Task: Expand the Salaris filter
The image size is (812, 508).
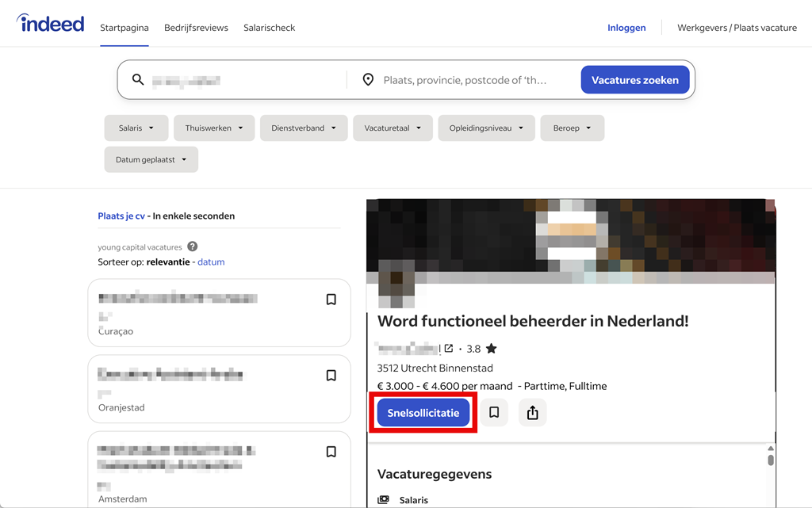Action: (x=136, y=128)
